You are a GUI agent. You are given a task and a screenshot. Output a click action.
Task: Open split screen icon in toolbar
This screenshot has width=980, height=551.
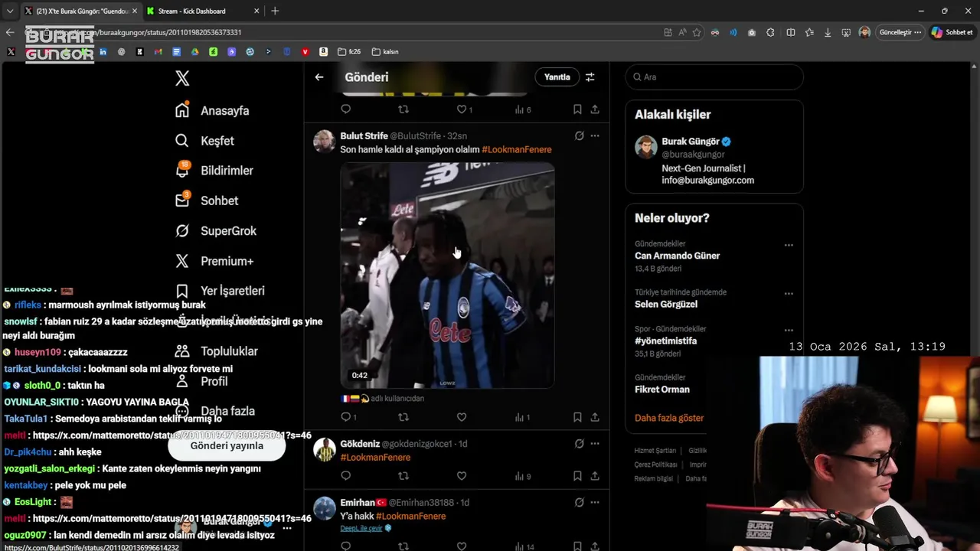tap(791, 32)
